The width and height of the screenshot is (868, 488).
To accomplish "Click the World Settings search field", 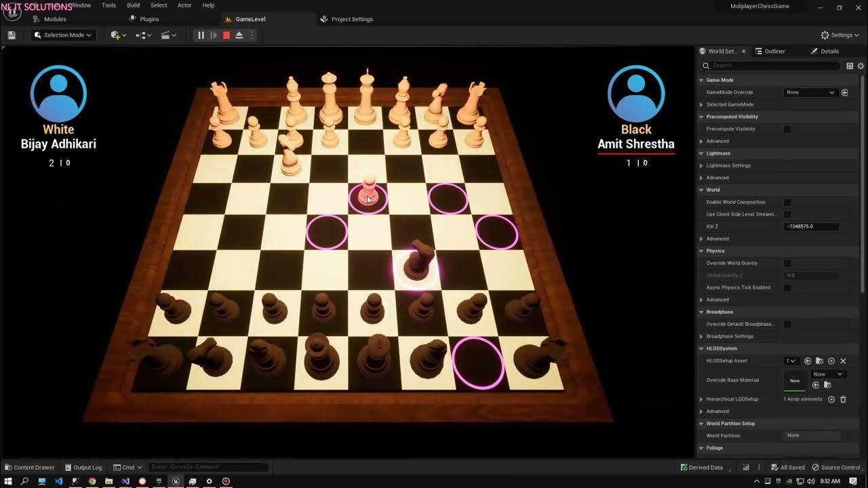I will click(770, 66).
